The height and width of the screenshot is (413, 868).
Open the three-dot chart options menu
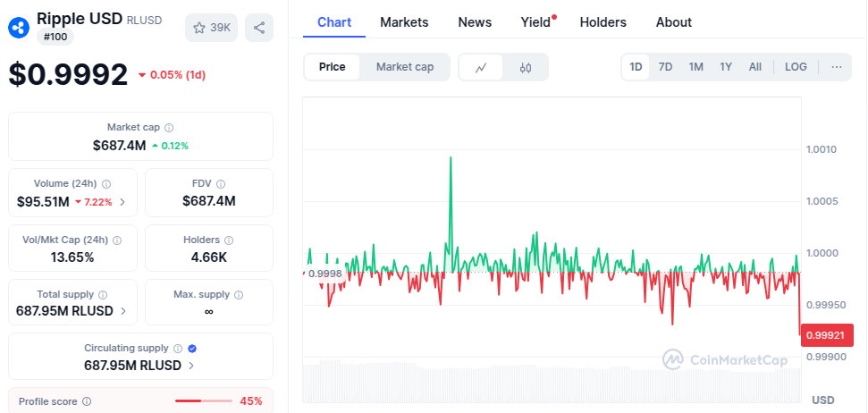coord(837,67)
